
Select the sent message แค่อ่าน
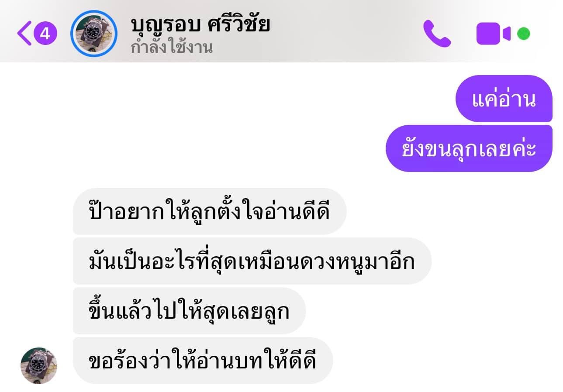click(504, 99)
